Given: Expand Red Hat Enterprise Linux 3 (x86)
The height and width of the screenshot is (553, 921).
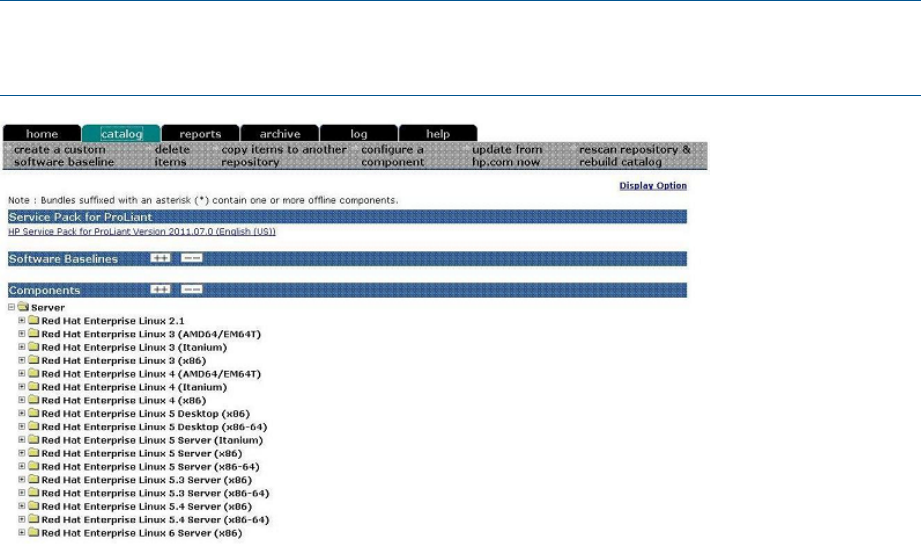Looking at the screenshot, I should click(x=22, y=360).
